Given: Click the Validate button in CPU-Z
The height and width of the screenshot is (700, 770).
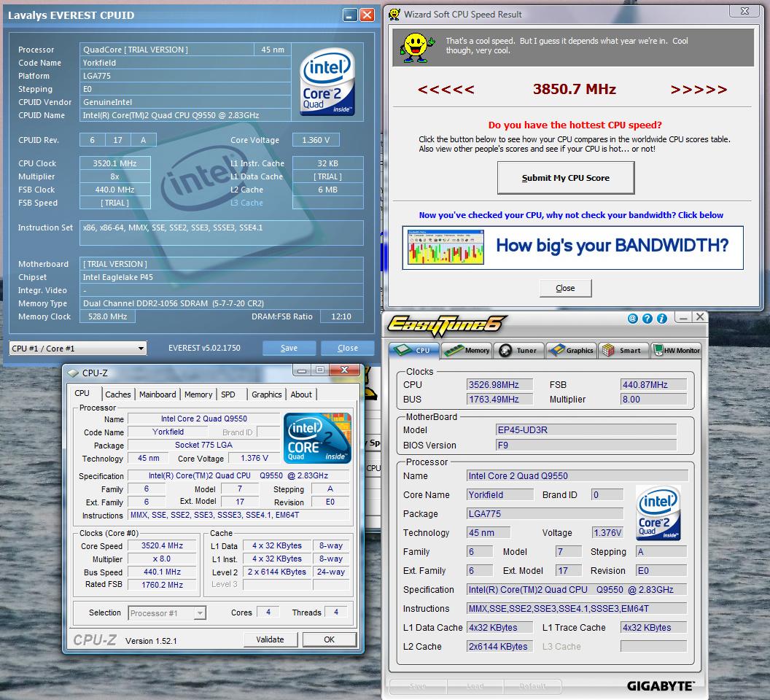Looking at the screenshot, I should click(270, 639).
